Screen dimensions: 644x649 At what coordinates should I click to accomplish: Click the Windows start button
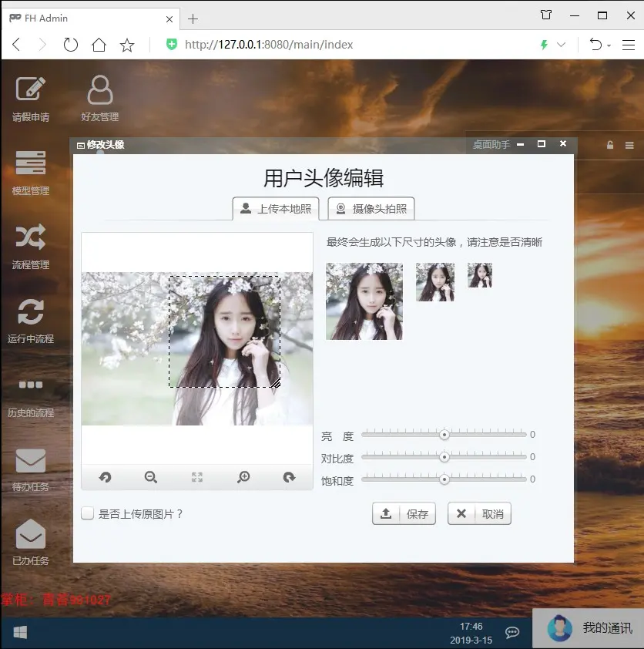click(x=20, y=632)
